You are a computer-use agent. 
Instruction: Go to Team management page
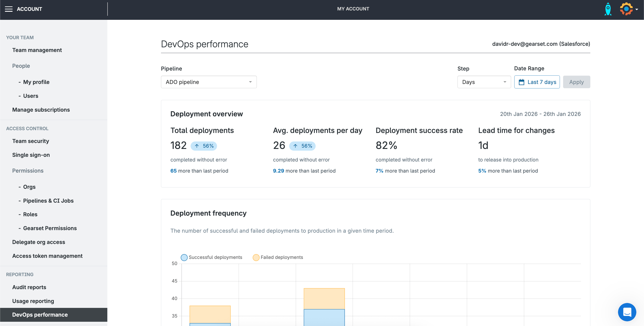click(x=37, y=50)
